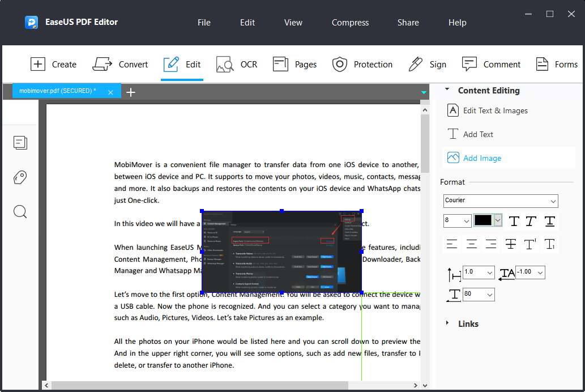Screen dimensions: 585x392
Task: Expand the Links section
Action: (x=447, y=323)
